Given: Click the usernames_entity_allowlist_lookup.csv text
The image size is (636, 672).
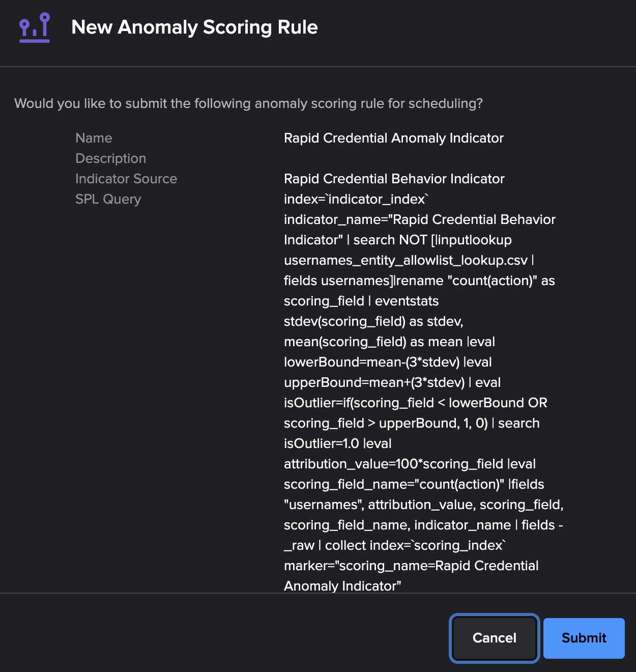Looking at the screenshot, I should point(406,260).
